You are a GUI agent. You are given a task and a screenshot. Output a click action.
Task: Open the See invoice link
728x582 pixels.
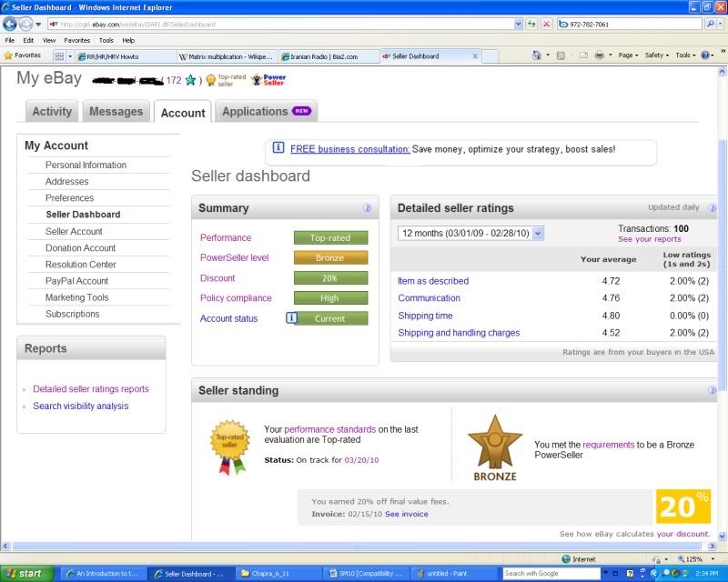point(407,514)
